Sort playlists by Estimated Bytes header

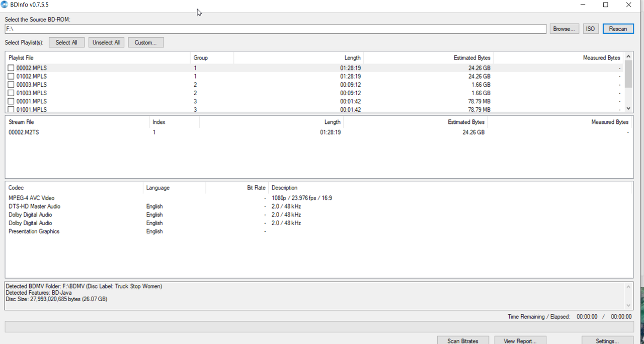428,58
